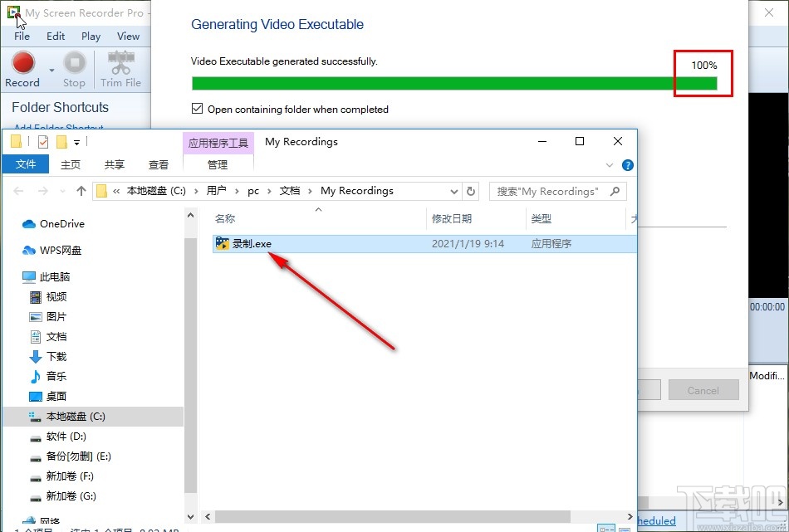
Task: Open Customize Quick Access Toolbar dropdown
Action: click(x=77, y=143)
